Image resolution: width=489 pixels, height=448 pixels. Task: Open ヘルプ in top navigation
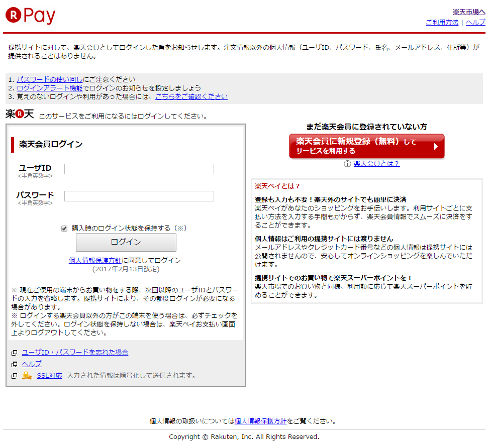(475, 23)
